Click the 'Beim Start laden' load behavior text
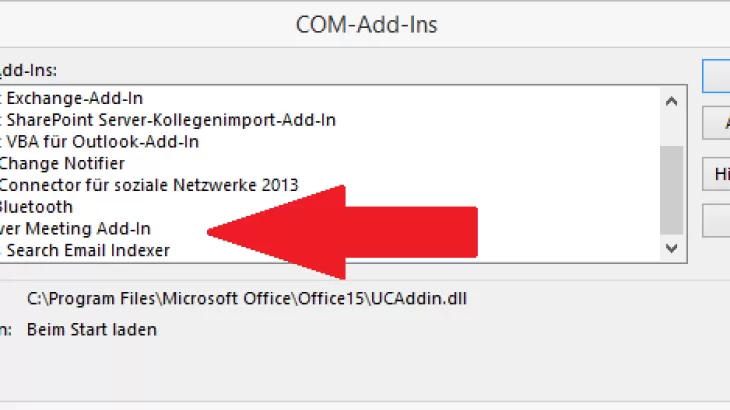Screen dimensions: 730x410 [91, 329]
